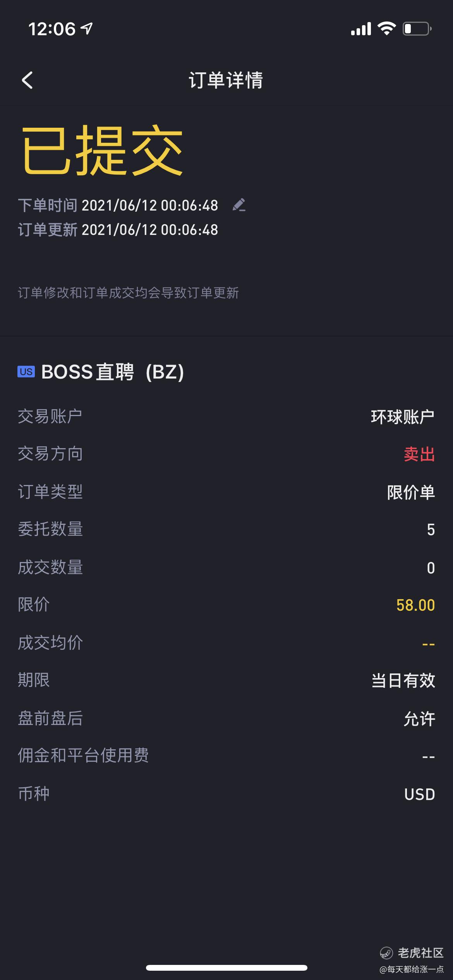The height and width of the screenshot is (980, 453).
Task: Tap the 老虎社区 logo watermark
Action: [412, 953]
